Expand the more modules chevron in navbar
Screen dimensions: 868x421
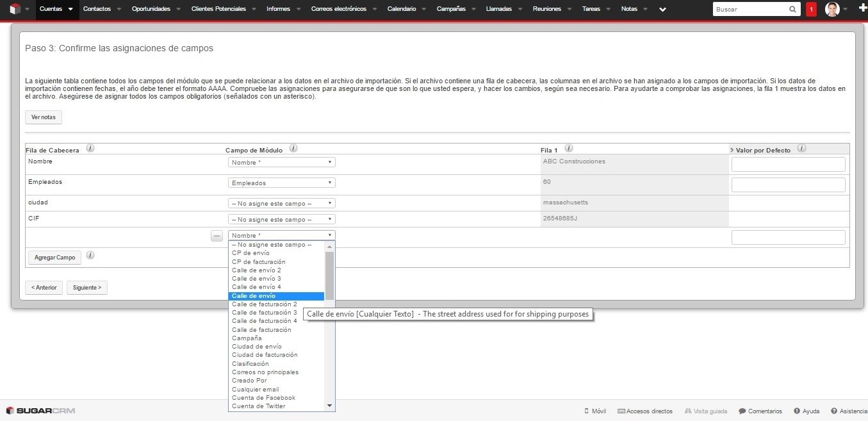pyautogui.click(x=662, y=10)
